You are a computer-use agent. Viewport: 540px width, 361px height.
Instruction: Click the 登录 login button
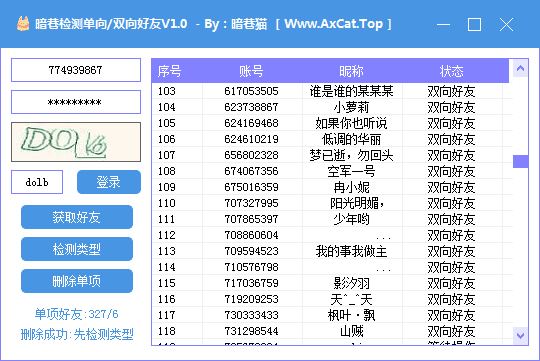coord(109,182)
